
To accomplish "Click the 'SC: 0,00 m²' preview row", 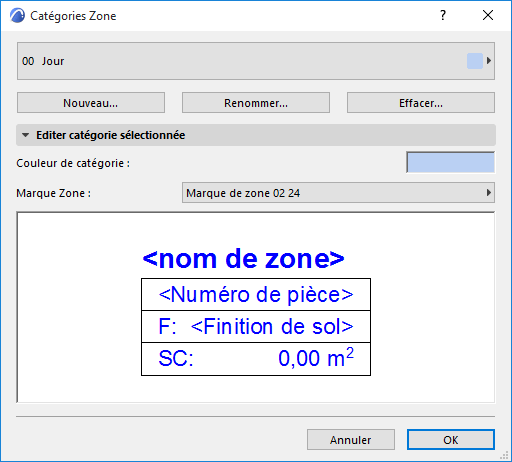I will click(256, 359).
